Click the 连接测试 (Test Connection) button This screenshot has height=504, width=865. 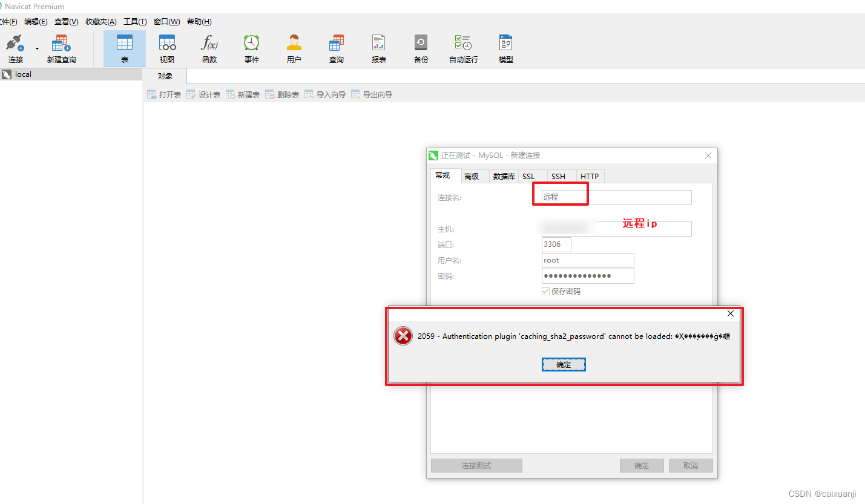point(476,466)
